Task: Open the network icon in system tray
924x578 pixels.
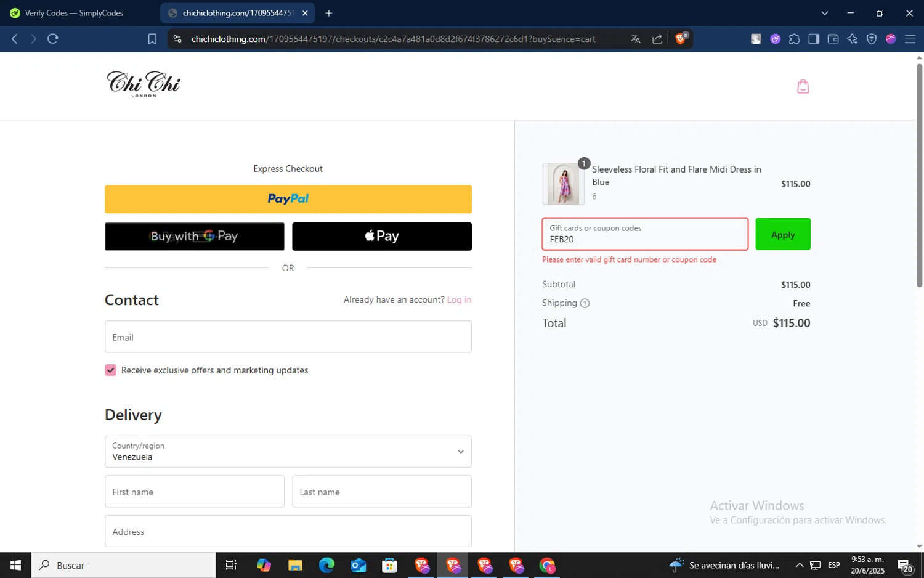Action: (815, 565)
